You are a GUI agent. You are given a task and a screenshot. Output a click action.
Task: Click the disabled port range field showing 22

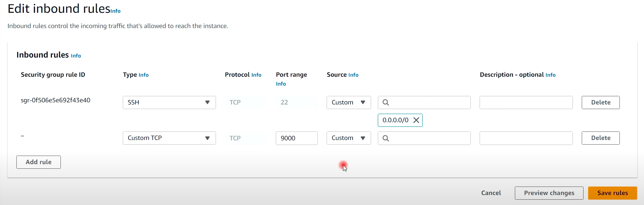tap(297, 102)
